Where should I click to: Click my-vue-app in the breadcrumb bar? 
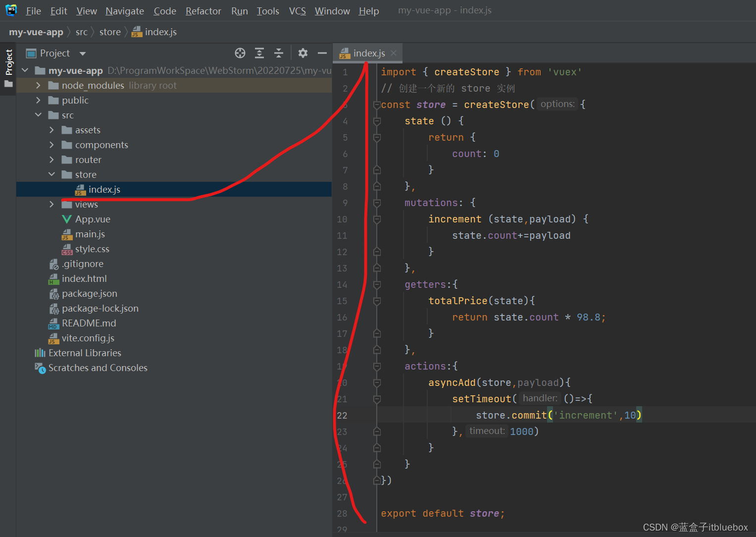click(x=36, y=32)
